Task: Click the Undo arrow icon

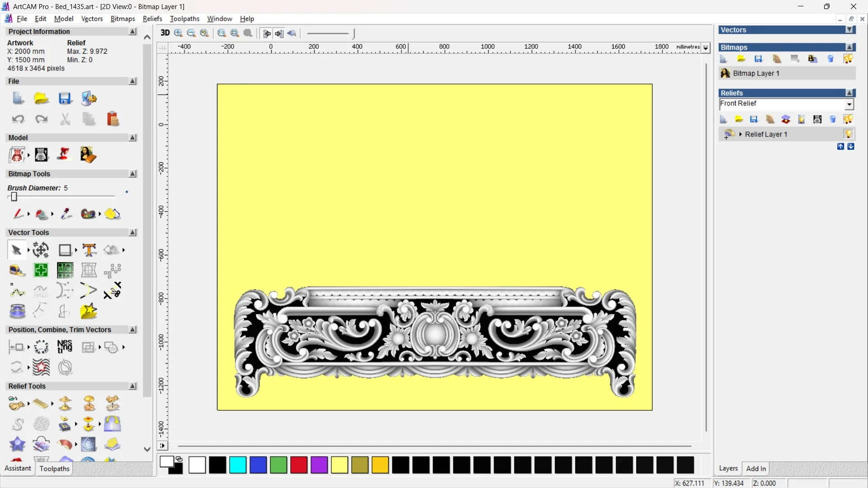Action: (18, 119)
